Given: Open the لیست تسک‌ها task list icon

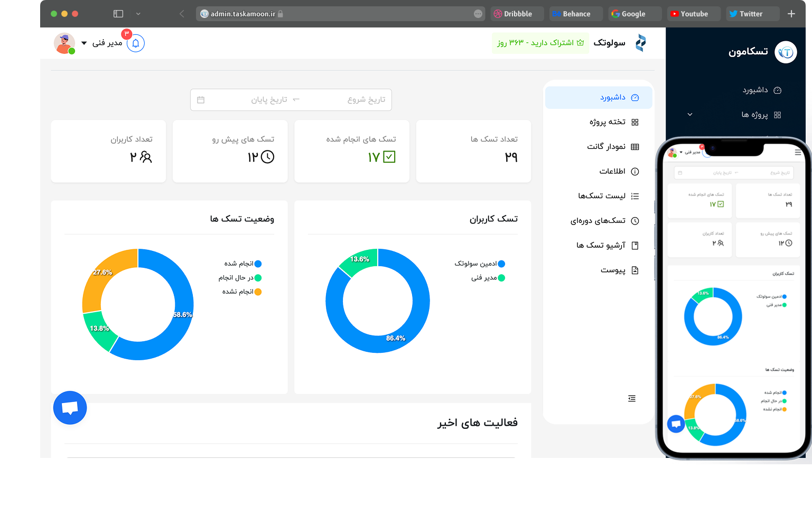Looking at the screenshot, I should point(634,195).
